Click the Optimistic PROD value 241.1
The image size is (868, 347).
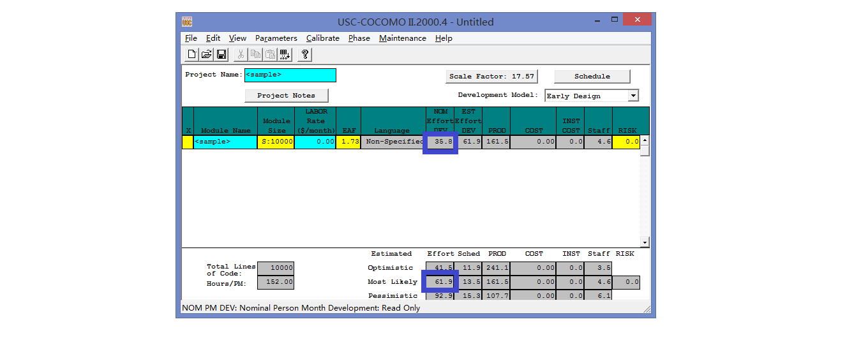(497, 268)
